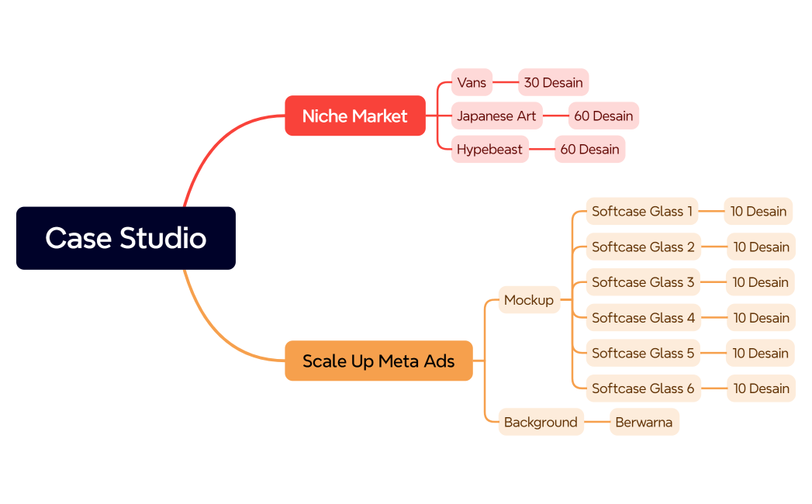The height and width of the screenshot is (504, 812).
Task: Select the Case Studio root node
Action: 126,238
